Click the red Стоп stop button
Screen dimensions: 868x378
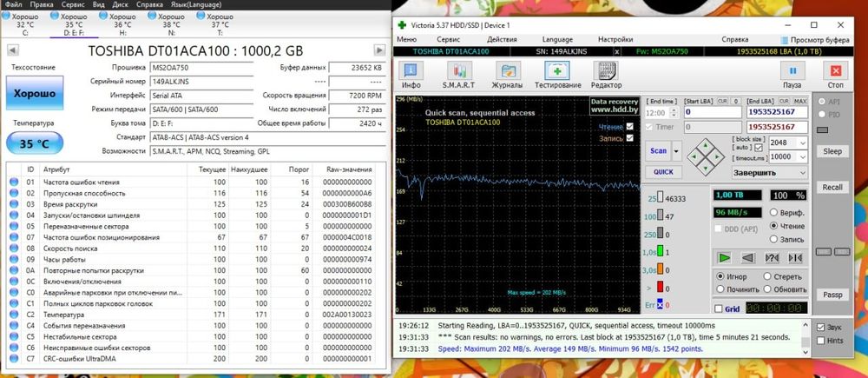pyautogui.click(x=835, y=71)
